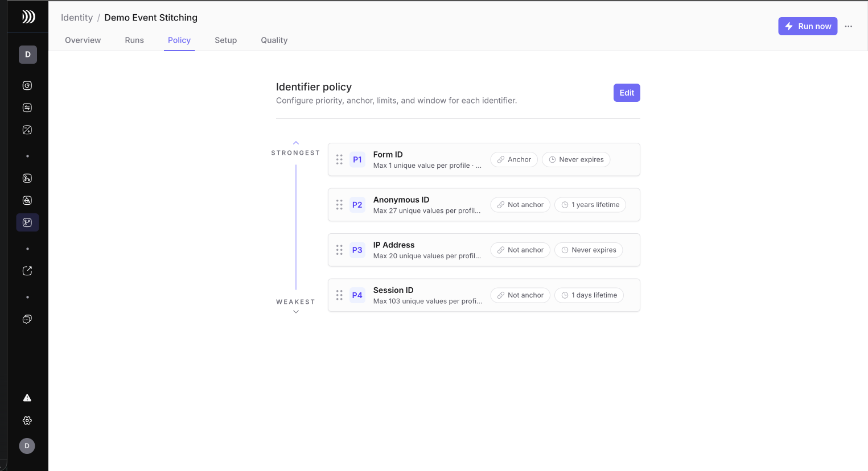Open the Setup tab
Image resolution: width=868 pixels, height=471 pixels.
226,40
